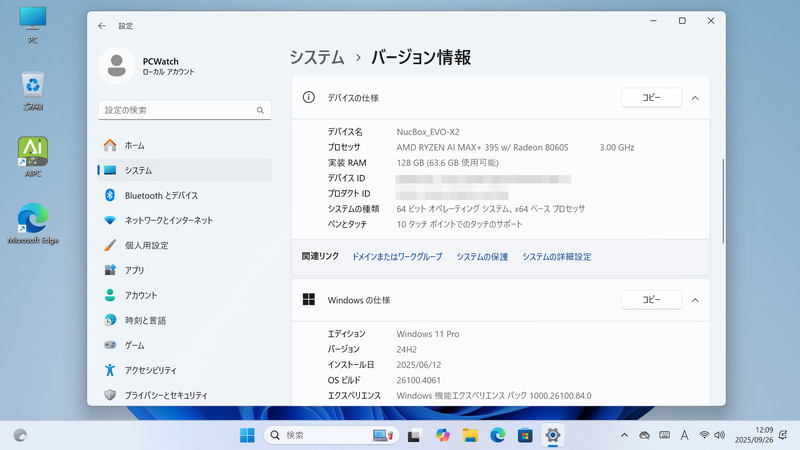Open Microsoft Store from the taskbar
This screenshot has height=450, width=800.
525,435
